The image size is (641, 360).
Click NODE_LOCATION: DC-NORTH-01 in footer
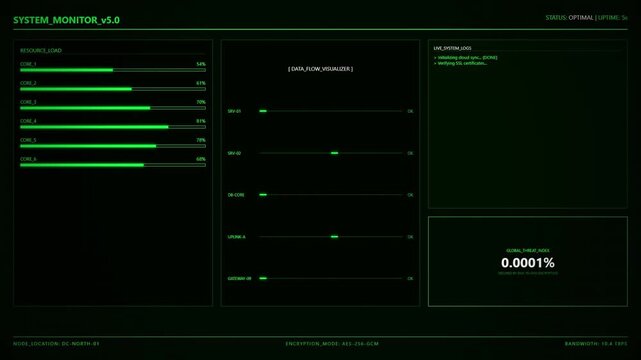click(x=56, y=344)
